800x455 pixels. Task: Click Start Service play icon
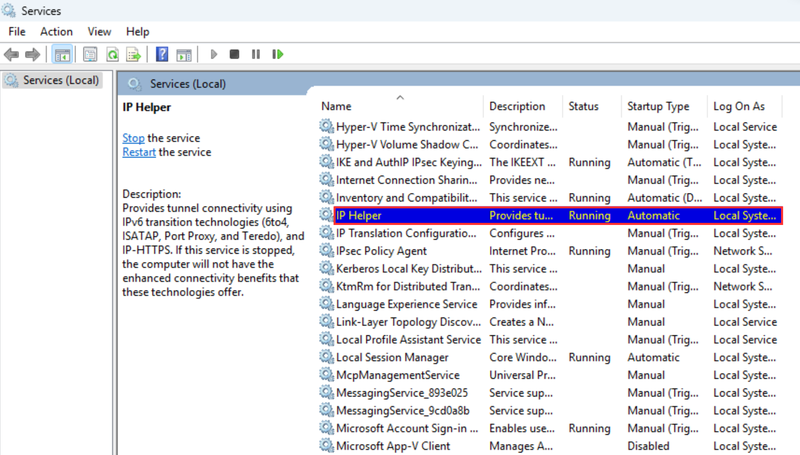pyautogui.click(x=214, y=54)
